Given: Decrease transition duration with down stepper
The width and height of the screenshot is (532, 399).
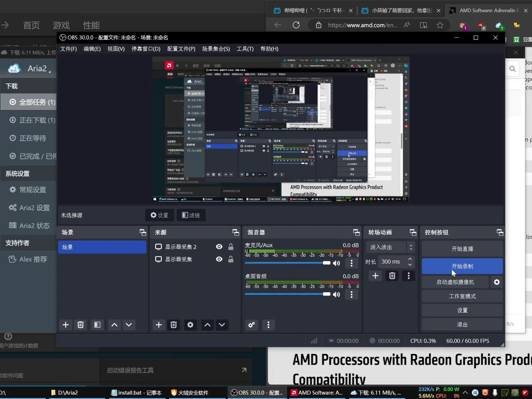Looking at the screenshot, I should pyautogui.click(x=410, y=265).
